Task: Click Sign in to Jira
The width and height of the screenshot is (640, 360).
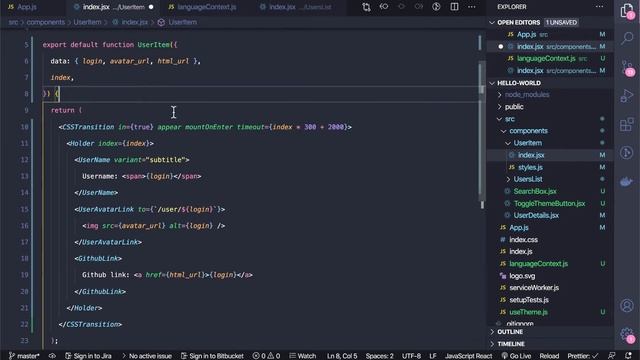Action: coord(88,356)
